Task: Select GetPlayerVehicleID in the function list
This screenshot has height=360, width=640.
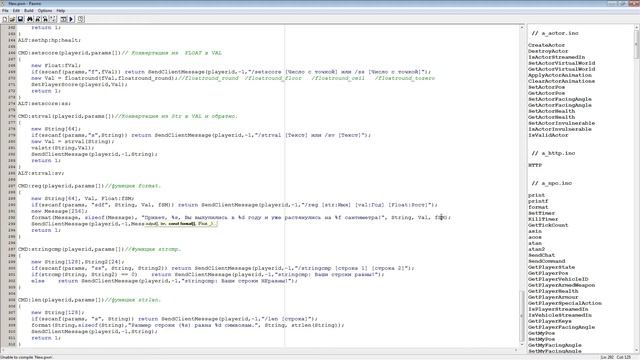Action: (x=558, y=279)
